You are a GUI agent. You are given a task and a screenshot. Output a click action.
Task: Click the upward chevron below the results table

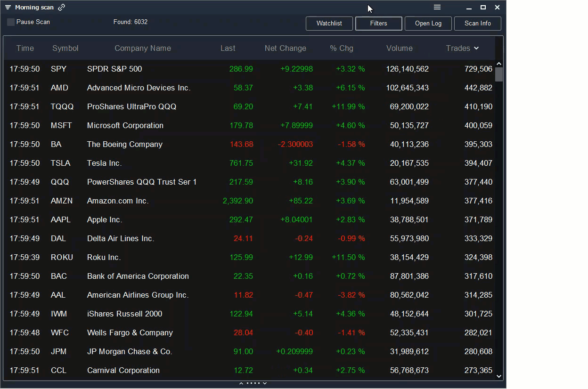click(x=241, y=383)
